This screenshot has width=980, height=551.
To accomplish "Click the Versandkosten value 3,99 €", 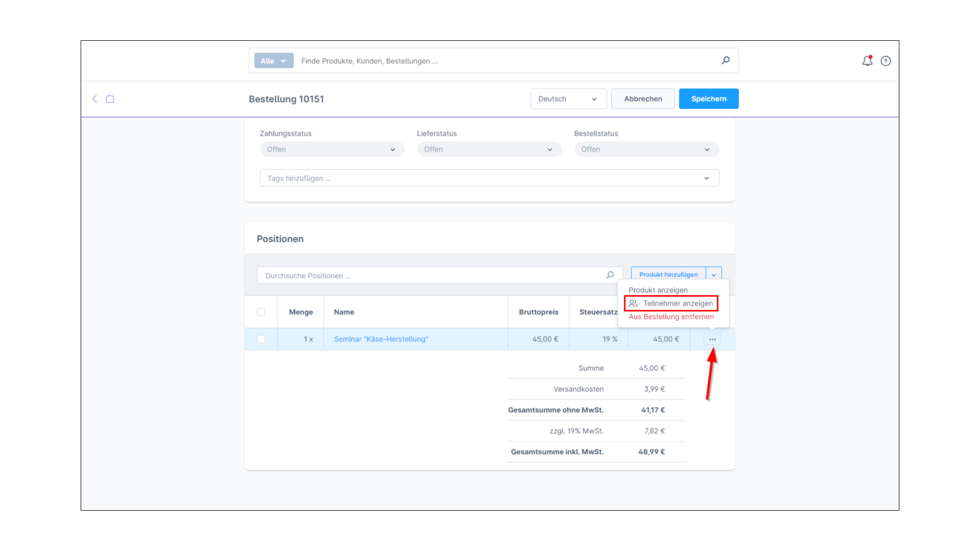I will pos(654,389).
